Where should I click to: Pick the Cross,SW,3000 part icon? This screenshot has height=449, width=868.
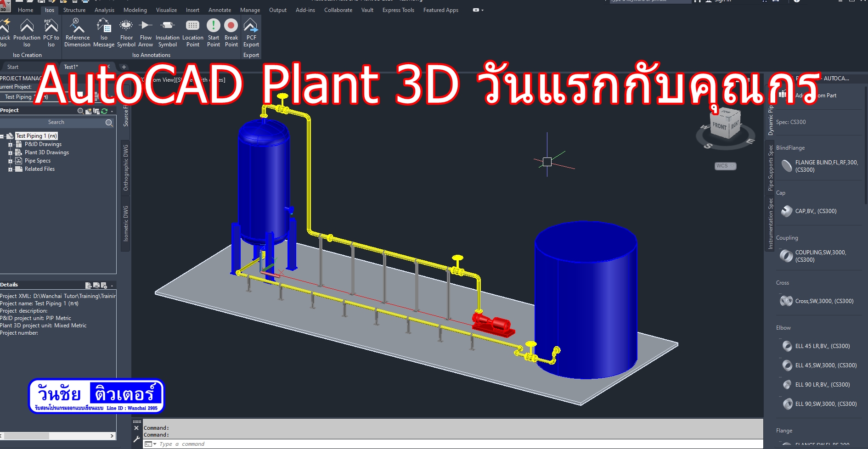coord(787,301)
